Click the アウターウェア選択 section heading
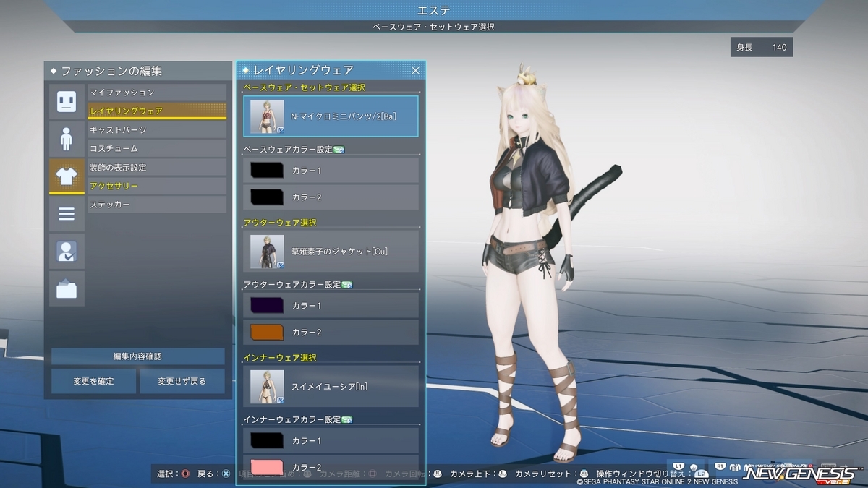Image resolution: width=868 pixels, height=488 pixels. coord(280,223)
